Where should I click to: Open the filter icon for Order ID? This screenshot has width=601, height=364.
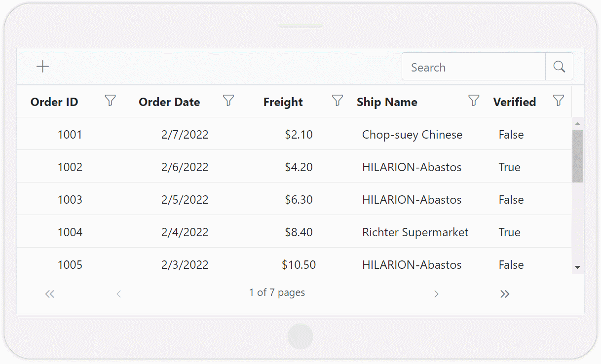tap(110, 100)
